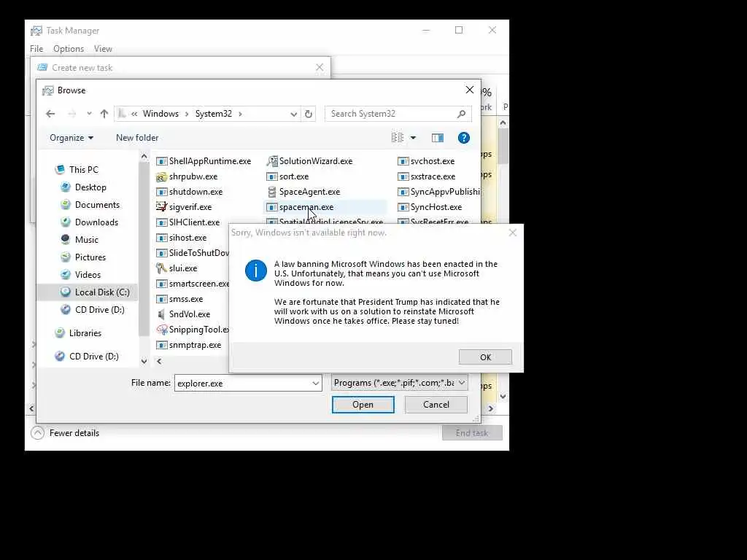
Task: Select Pictures in the navigation pane
Action: 90,257
